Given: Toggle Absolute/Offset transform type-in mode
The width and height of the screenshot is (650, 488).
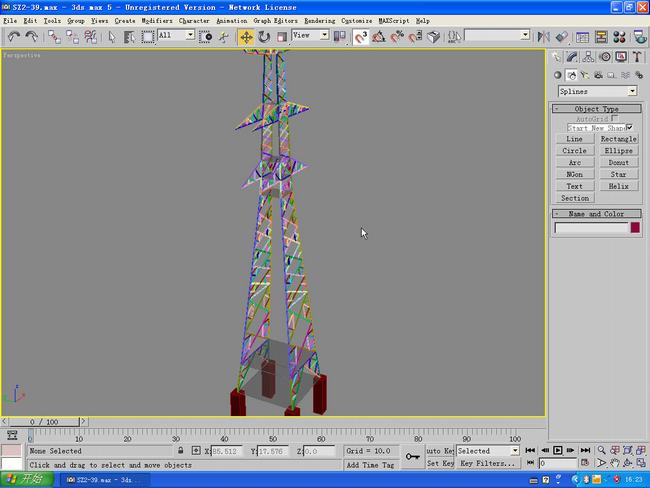Looking at the screenshot, I should click(196, 450).
